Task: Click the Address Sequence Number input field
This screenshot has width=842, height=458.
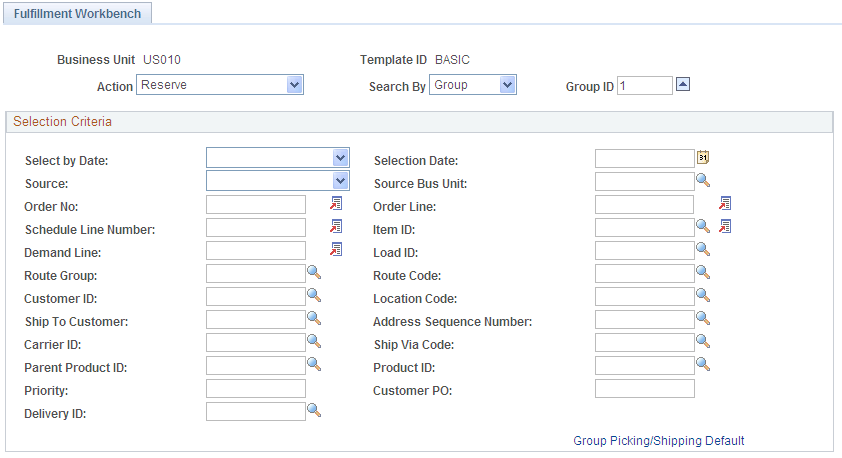Action: pos(644,320)
